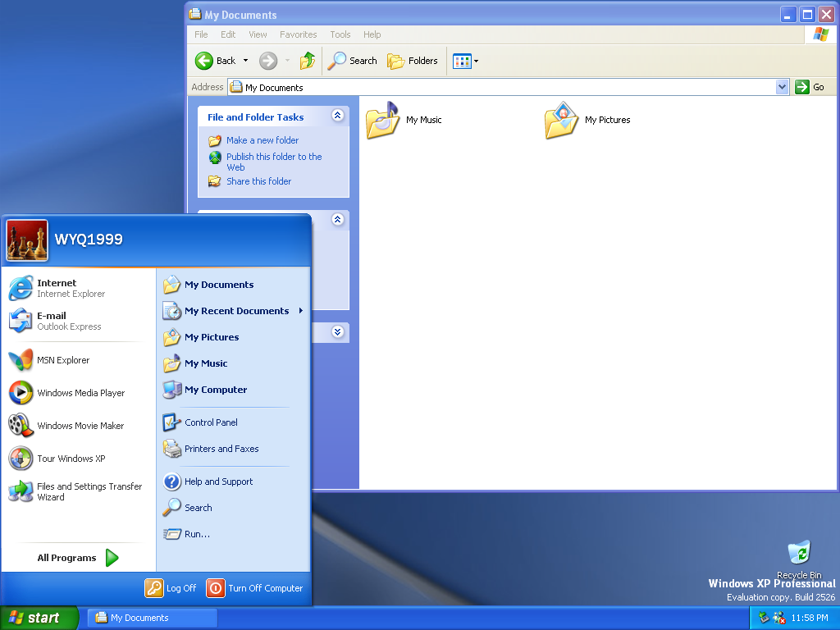Click the Up folder toolbar icon
The height and width of the screenshot is (630, 840).
[x=308, y=61]
